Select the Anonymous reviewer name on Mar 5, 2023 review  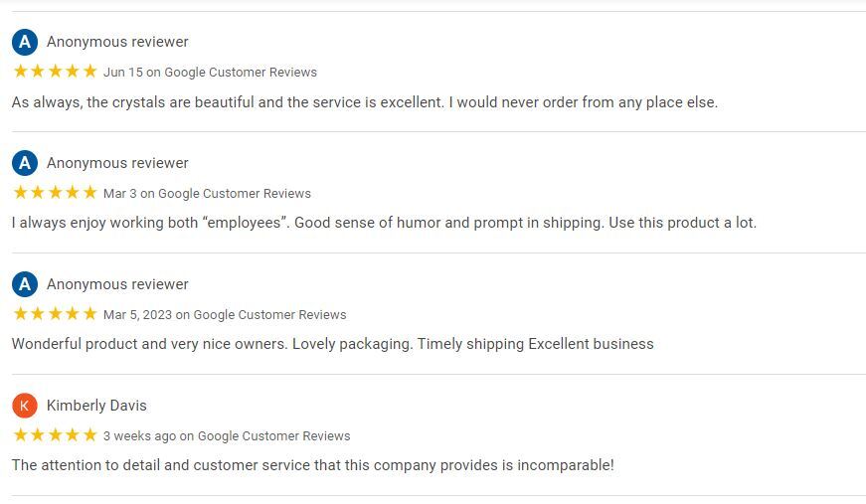pyautogui.click(x=117, y=284)
